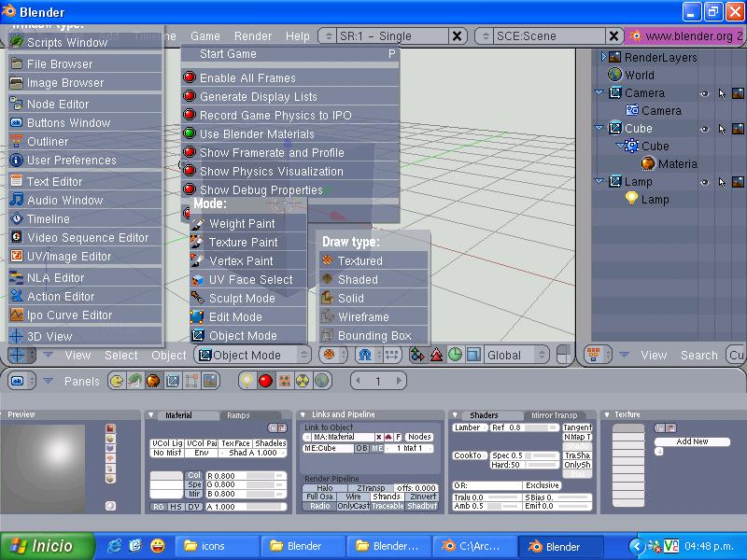Choose NLA Editor window type
This screenshot has height=560, width=747.
pyautogui.click(x=85, y=277)
